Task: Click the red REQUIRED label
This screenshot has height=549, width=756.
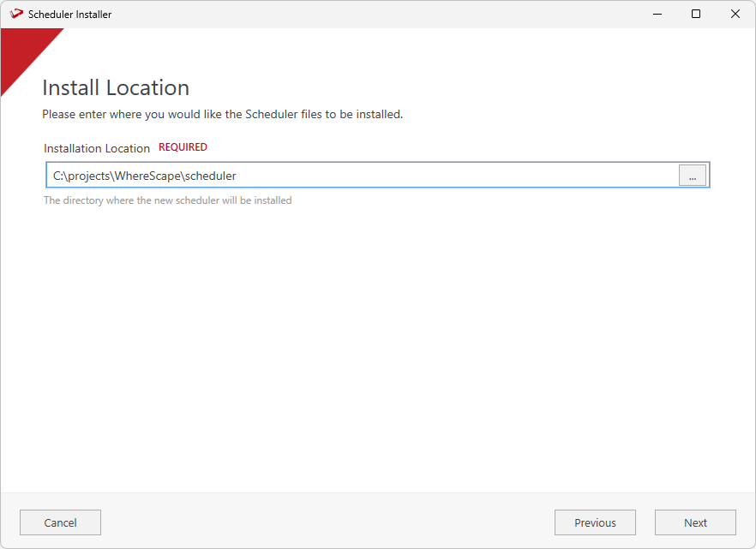Action: tap(183, 147)
